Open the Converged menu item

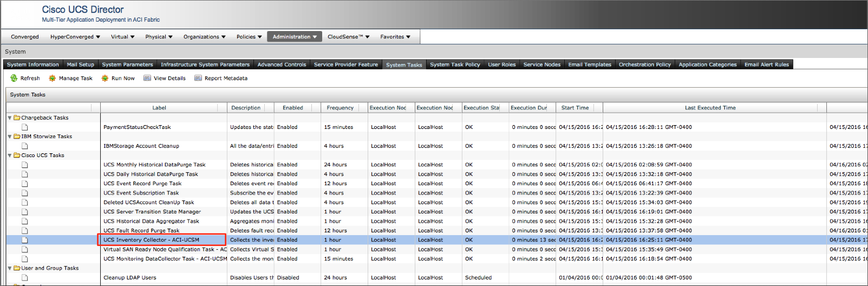25,37
